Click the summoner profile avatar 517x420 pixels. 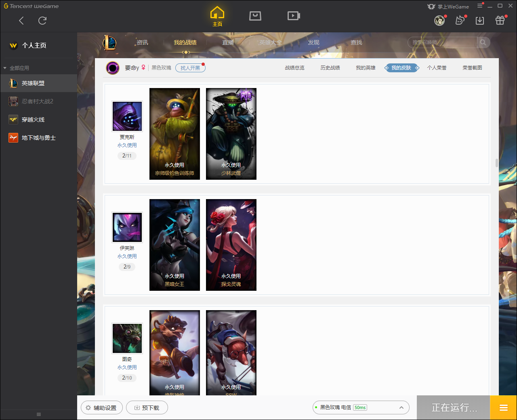(x=113, y=68)
